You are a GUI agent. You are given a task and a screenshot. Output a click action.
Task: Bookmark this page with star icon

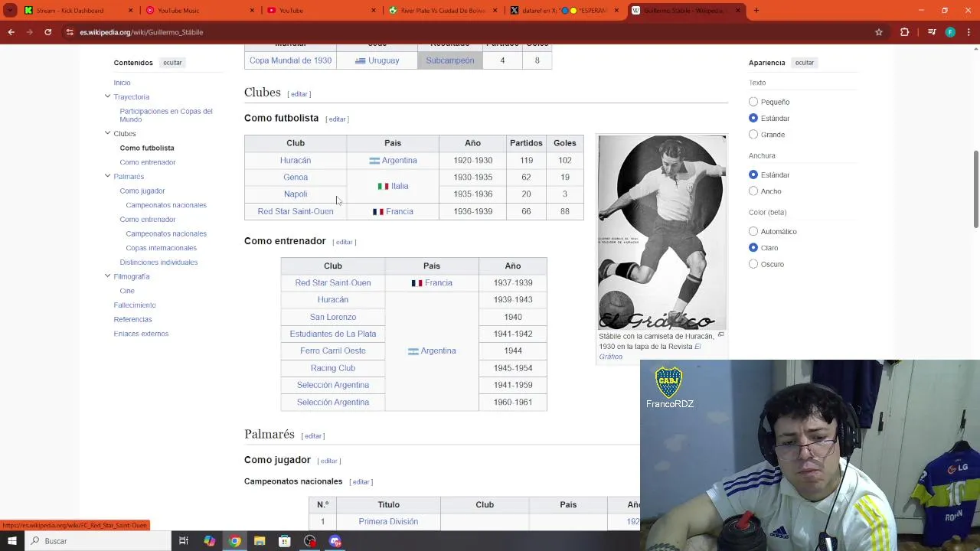coord(879,32)
